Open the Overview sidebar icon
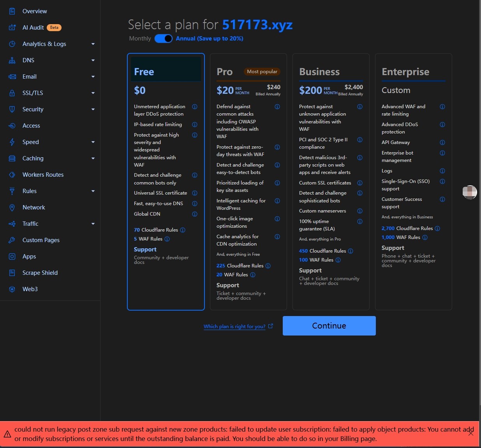 (12, 11)
